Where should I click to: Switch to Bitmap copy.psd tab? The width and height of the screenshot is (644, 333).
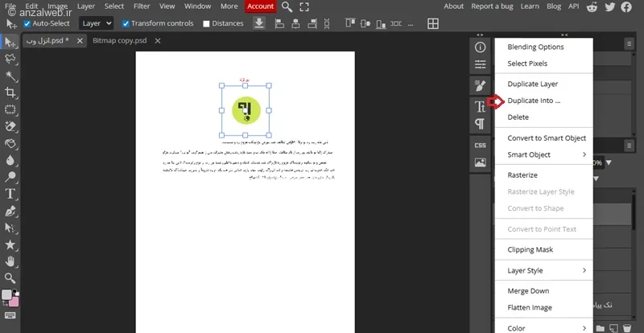119,41
